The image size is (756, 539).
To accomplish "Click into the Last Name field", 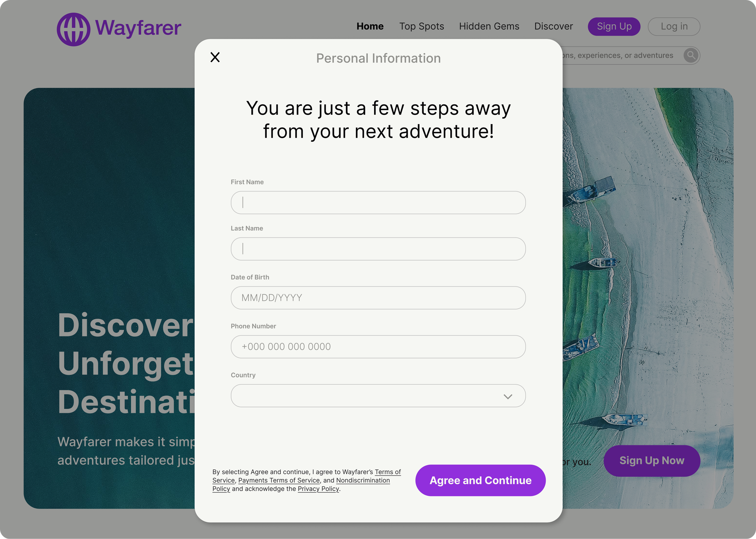I will pos(378,249).
